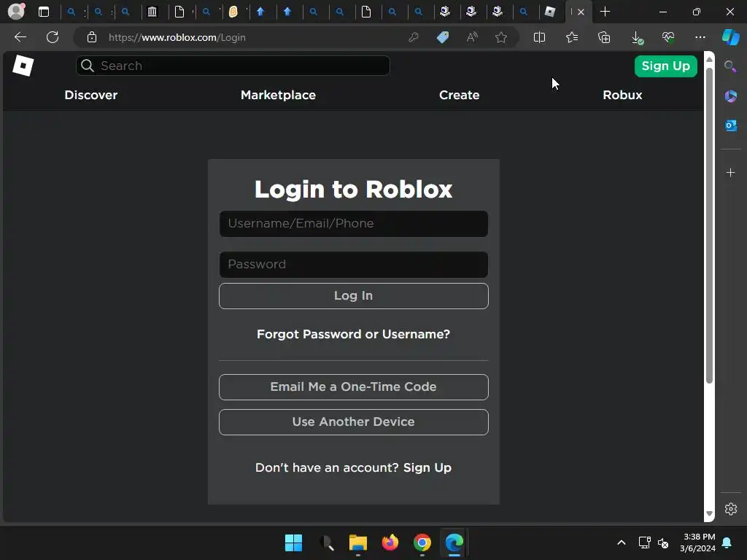Open Forgot Password or Username link
The width and height of the screenshot is (747, 560).
pos(354,334)
